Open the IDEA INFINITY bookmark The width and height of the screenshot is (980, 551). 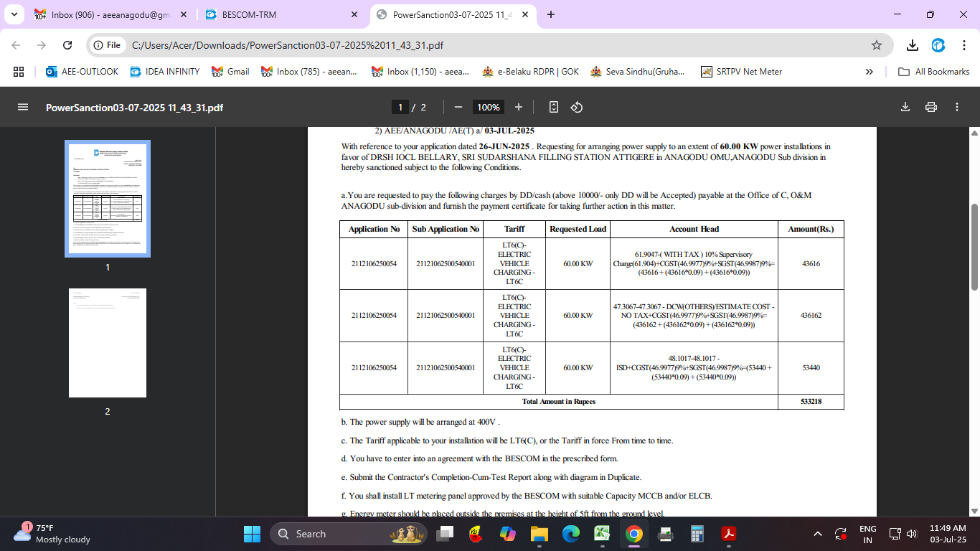165,72
